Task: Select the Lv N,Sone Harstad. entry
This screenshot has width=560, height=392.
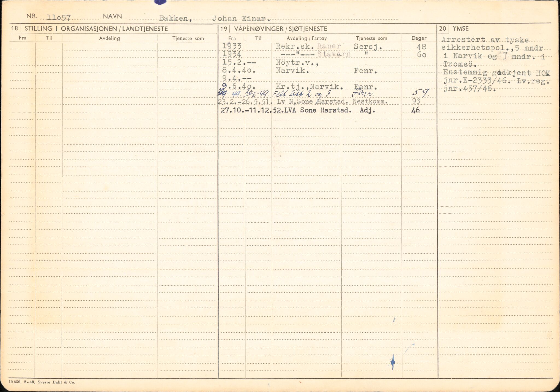Action: coord(313,101)
